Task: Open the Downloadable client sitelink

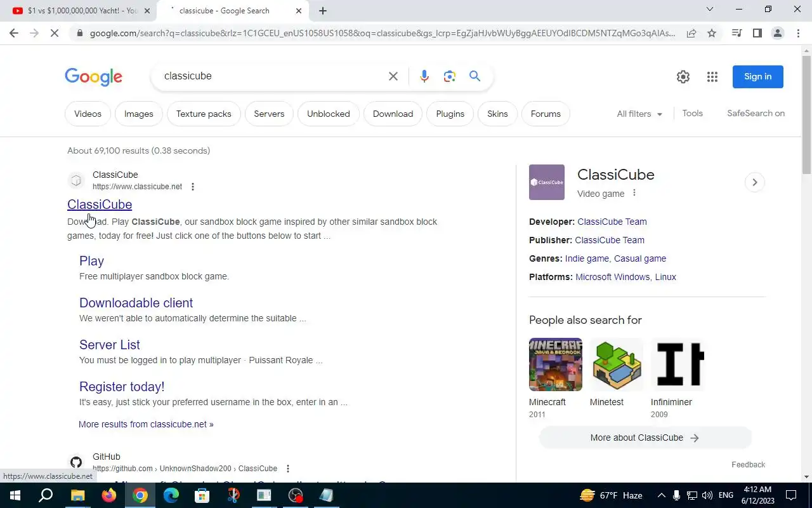Action: 136,303
